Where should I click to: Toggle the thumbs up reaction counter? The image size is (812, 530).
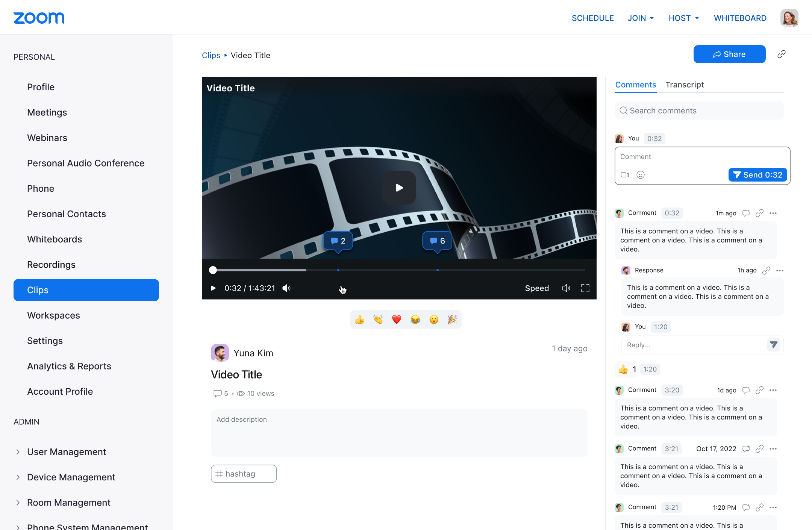(626, 369)
